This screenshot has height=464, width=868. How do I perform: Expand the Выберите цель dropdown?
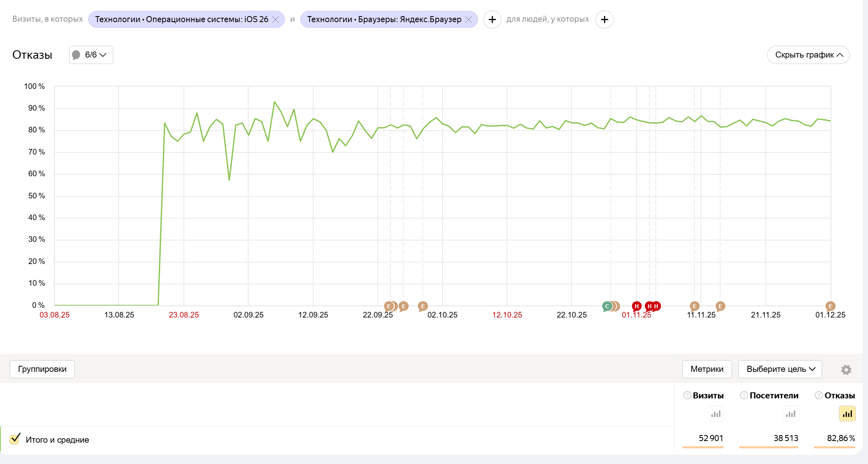(x=780, y=369)
